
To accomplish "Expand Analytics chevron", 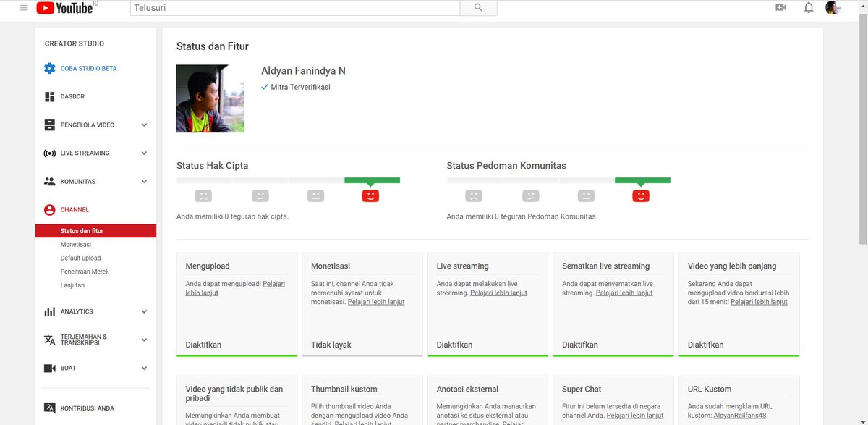I will coord(144,311).
